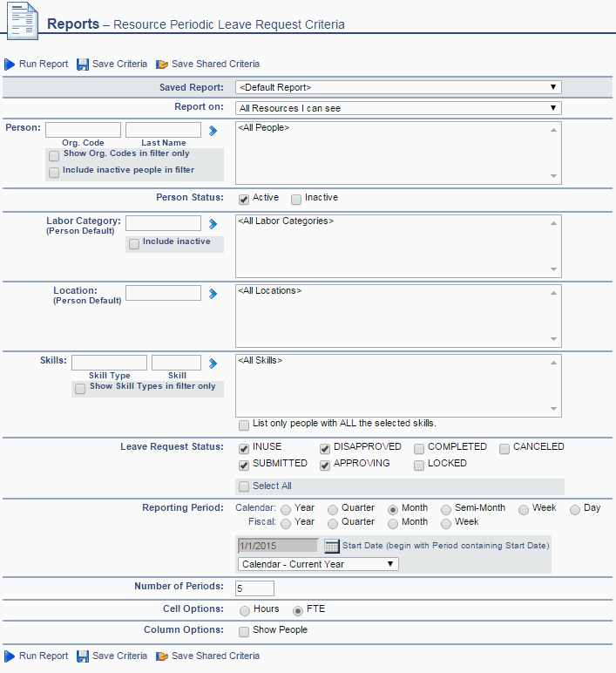Select Calendar Month reporting period

(393, 510)
